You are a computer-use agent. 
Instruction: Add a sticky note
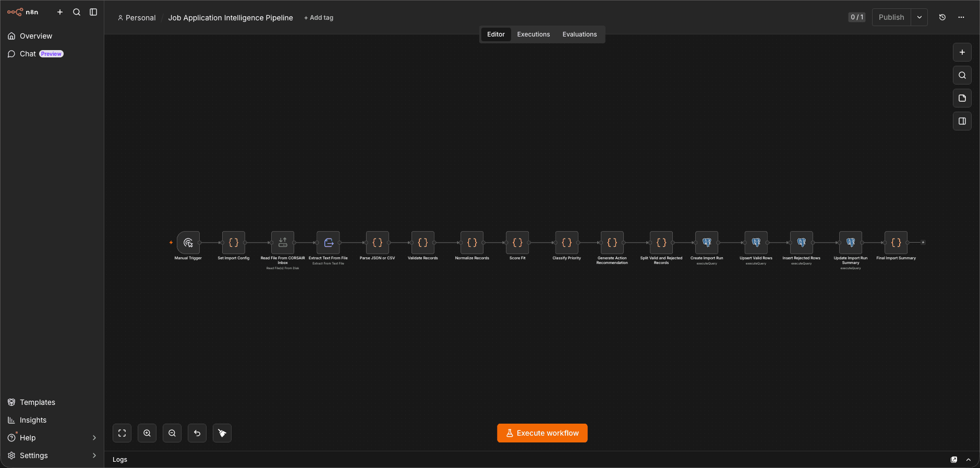point(962,98)
